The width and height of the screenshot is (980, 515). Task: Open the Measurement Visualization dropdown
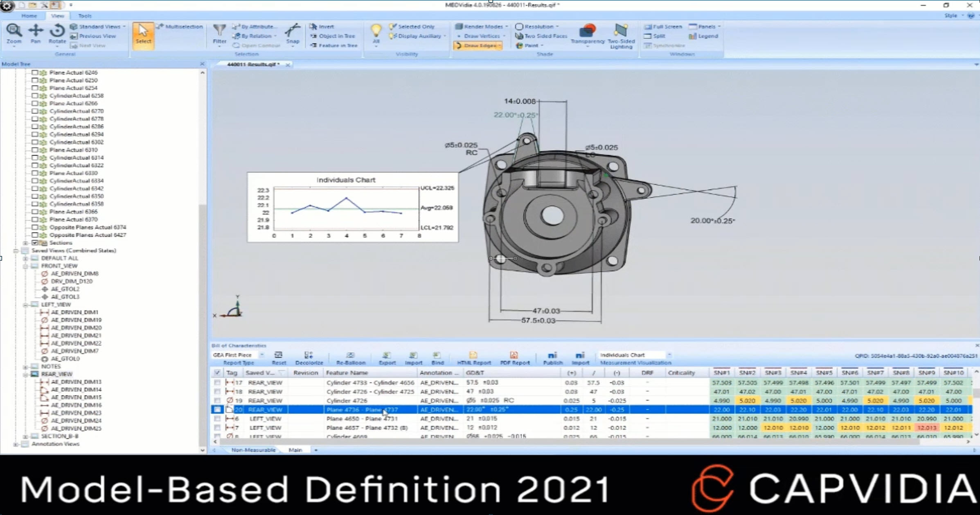tap(669, 355)
